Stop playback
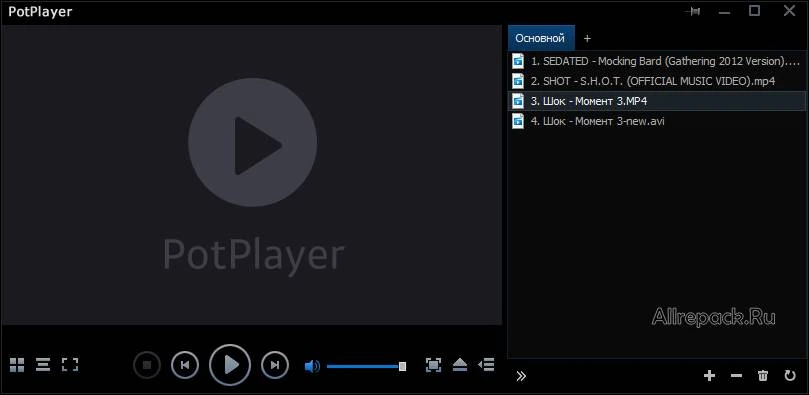This screenshot has height=395, width=809. (x=147, y=365)
